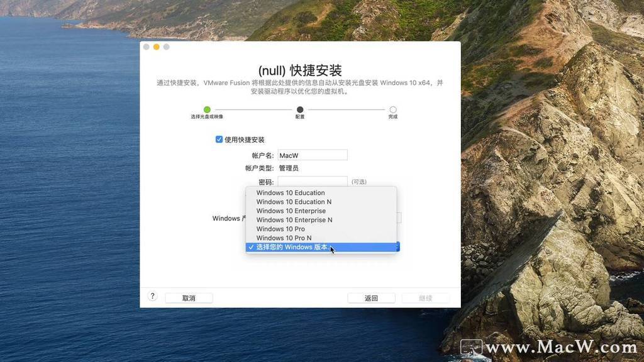Screen dimensions: 644x362
Task: Click the green 选择光盘或映像 step indicator
Action: pos(207,109)
